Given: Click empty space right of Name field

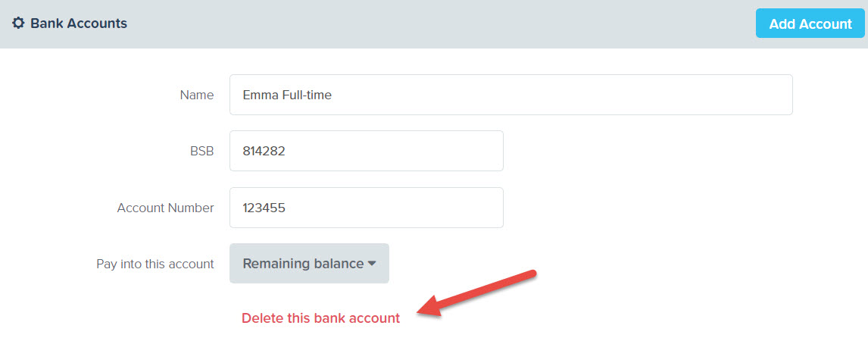Looking at the screenshot, I should tap(830, 95).
